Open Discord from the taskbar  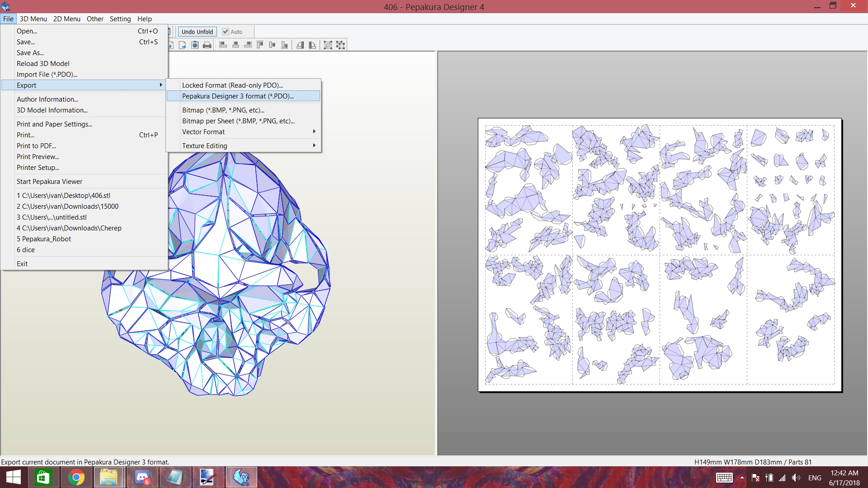pos(142,477)
